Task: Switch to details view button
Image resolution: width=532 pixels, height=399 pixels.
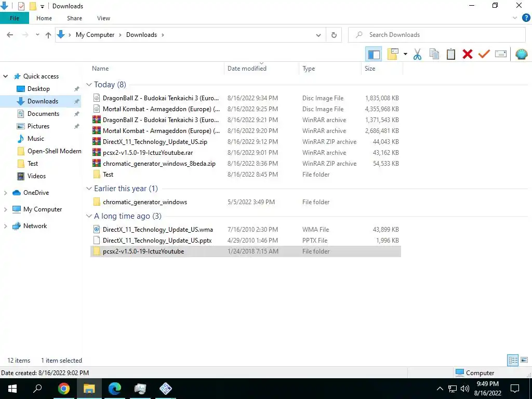Action: click(x=513, y=360)
